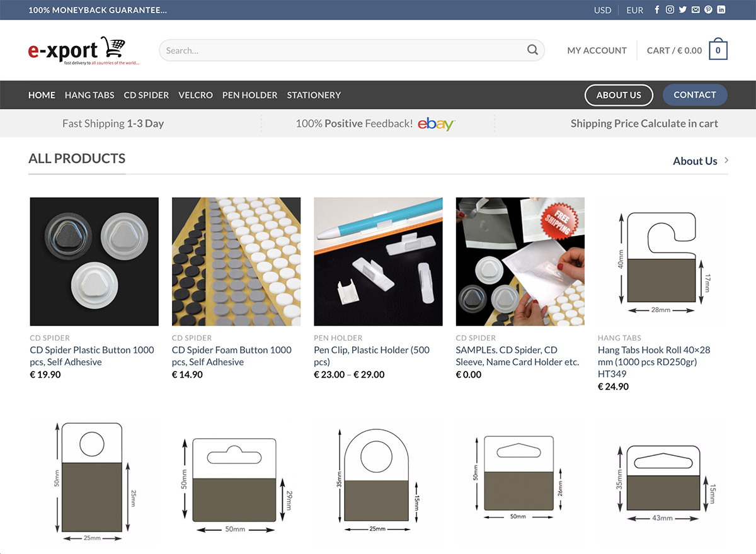Click the e-xport site logo
Screen dimensions: 756x554
(77, 50)
